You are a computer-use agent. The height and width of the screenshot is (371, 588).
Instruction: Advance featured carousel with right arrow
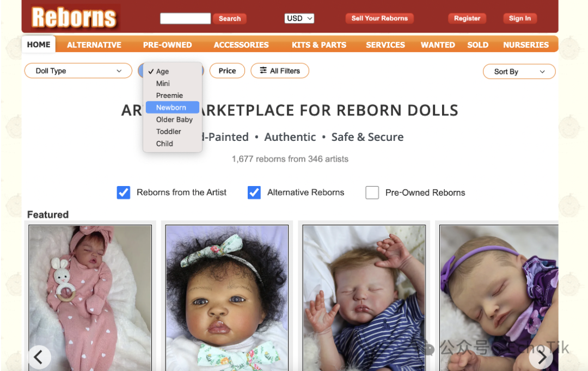(x=541, y=357)
